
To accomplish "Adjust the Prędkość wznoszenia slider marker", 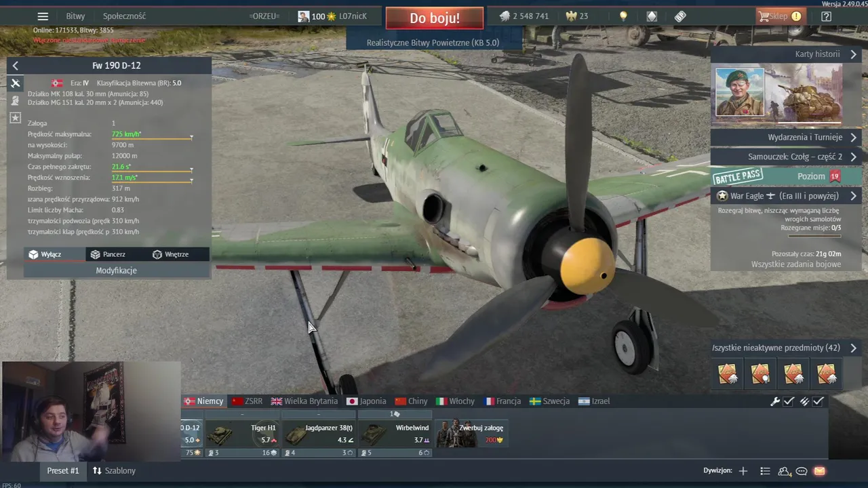I will [x=191, y=181].
